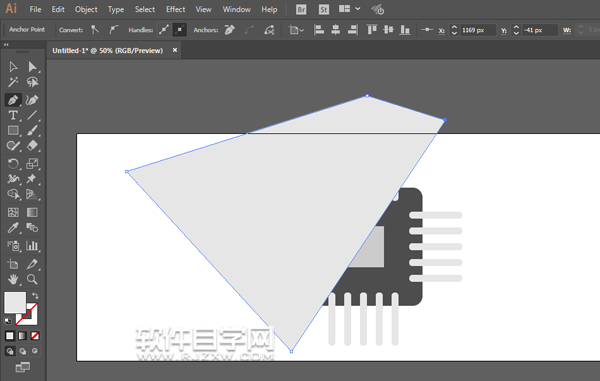
Task: Select the Rotate tool
Action: [x=13, y=164]
